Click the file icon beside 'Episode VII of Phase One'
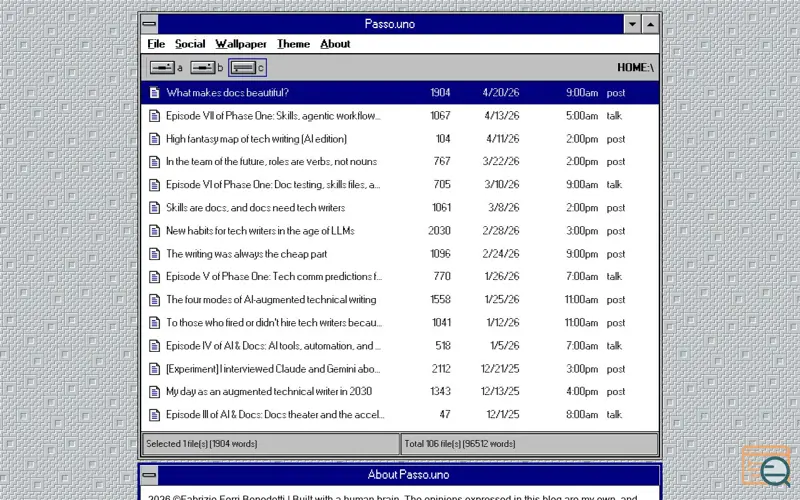Image resolution: width=800 pixels, height=500 pixels. [154, 116]
